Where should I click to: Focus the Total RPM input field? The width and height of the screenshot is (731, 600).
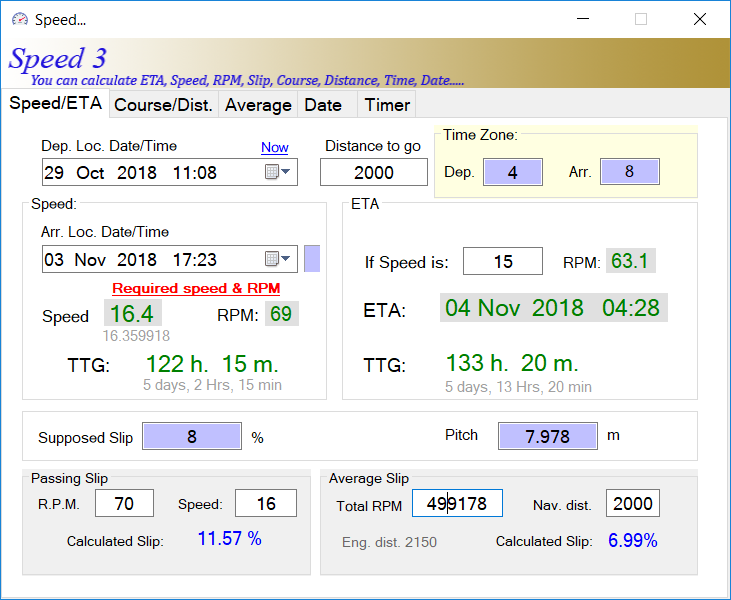pos(457,503)
